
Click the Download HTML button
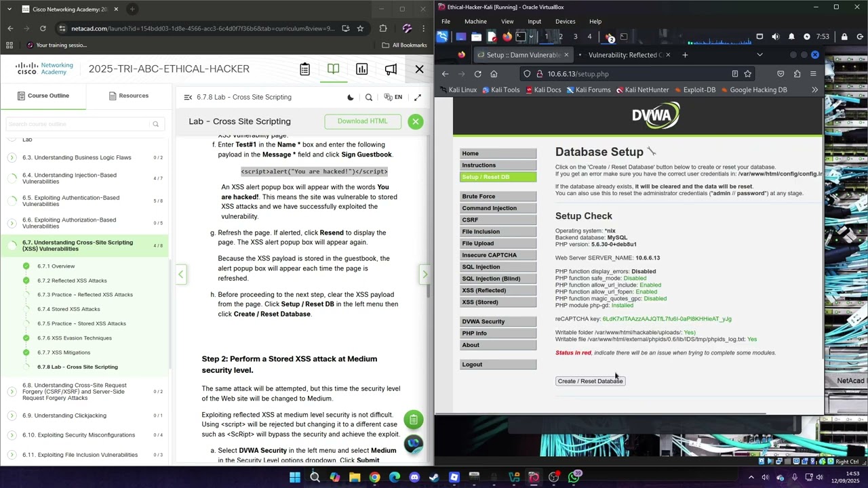pyautogui.click(x=363, y=121)
